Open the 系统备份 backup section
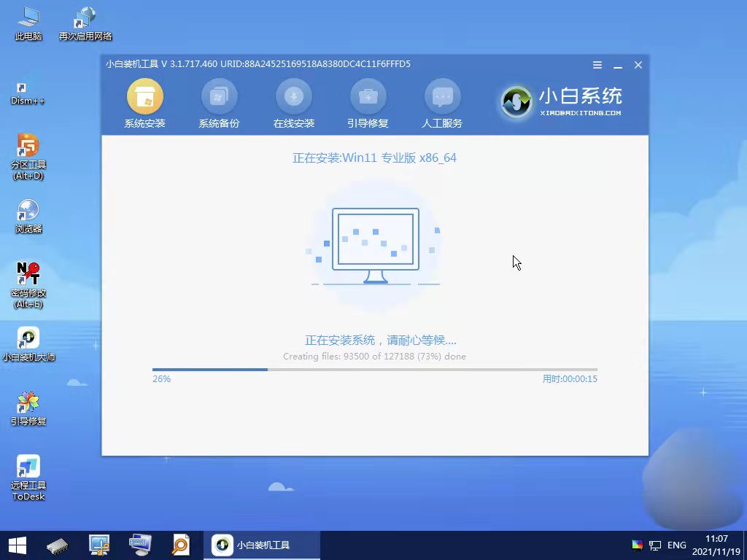 pos(219,97)
